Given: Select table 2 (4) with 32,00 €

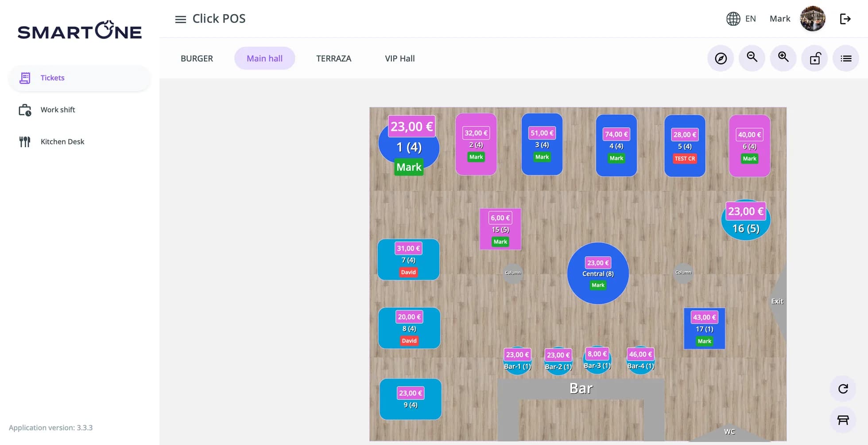Looking at the screenshot, I should click(476, 144).
